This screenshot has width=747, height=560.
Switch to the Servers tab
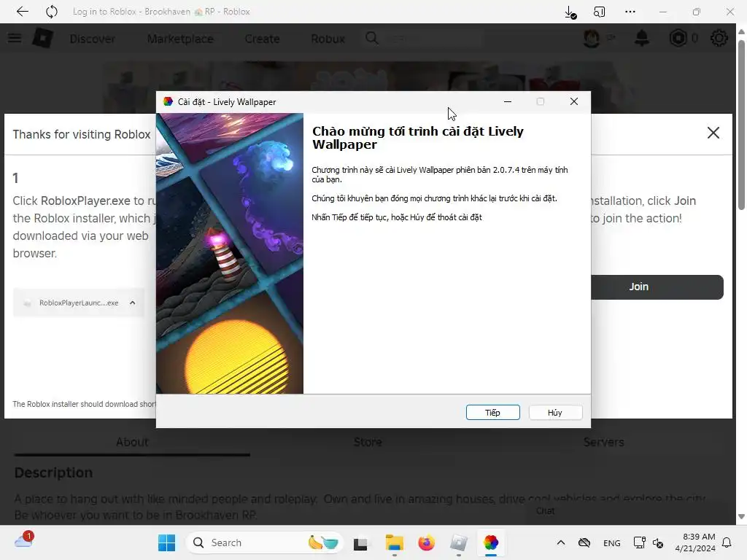[603, 443]
